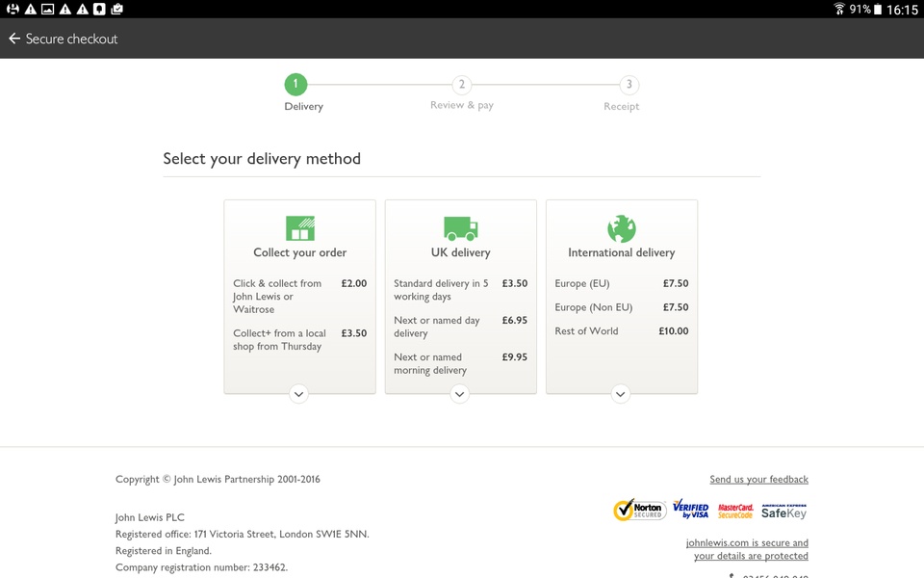
Task: Tap the picture notification icon in the status bar
Action: (x=48, y=9)
